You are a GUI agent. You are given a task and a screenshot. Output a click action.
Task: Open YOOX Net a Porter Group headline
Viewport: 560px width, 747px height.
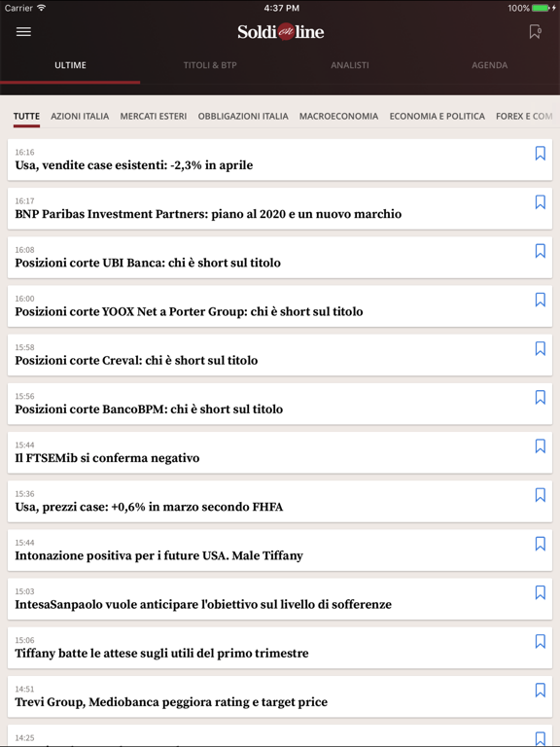(189, 311)
